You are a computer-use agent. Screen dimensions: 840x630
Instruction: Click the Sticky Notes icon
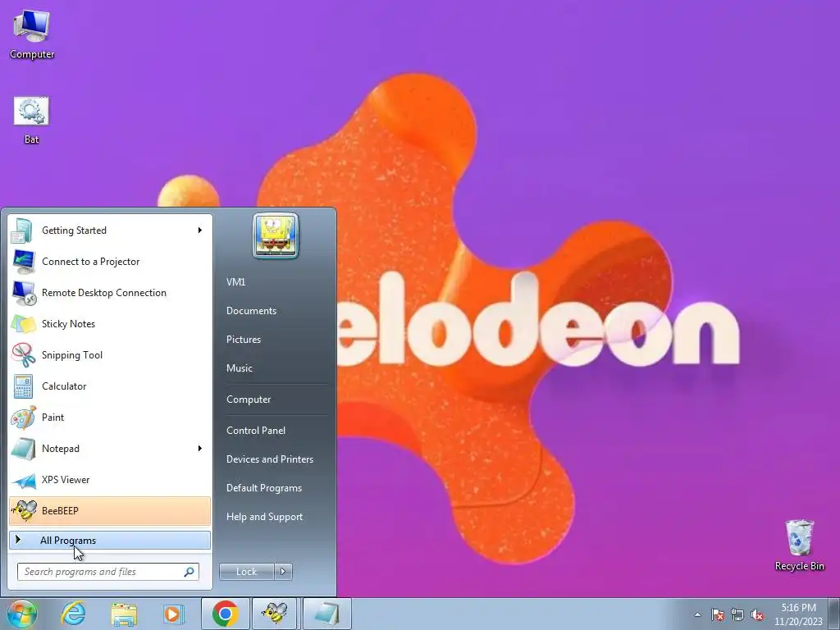coord(23,323)
